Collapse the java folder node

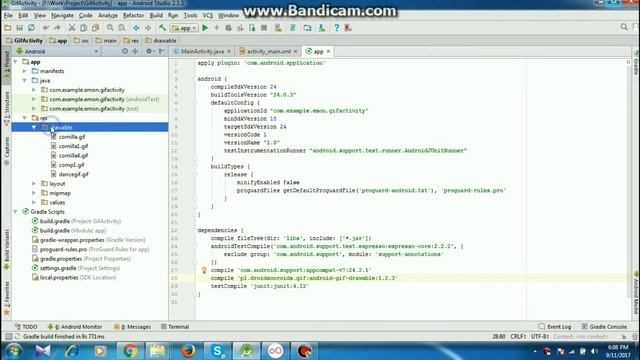coord(25,80)
